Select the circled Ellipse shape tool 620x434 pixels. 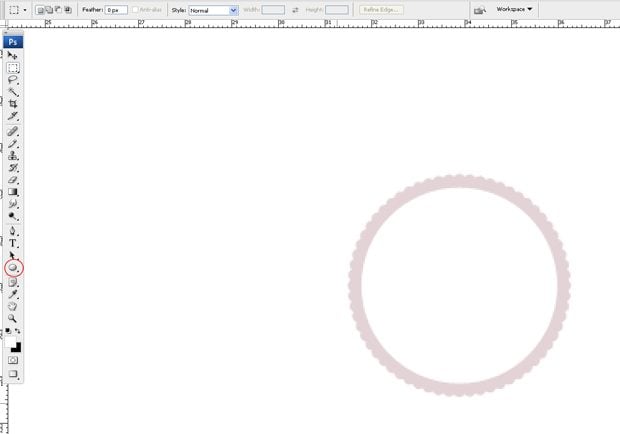[x=14, y=268]
